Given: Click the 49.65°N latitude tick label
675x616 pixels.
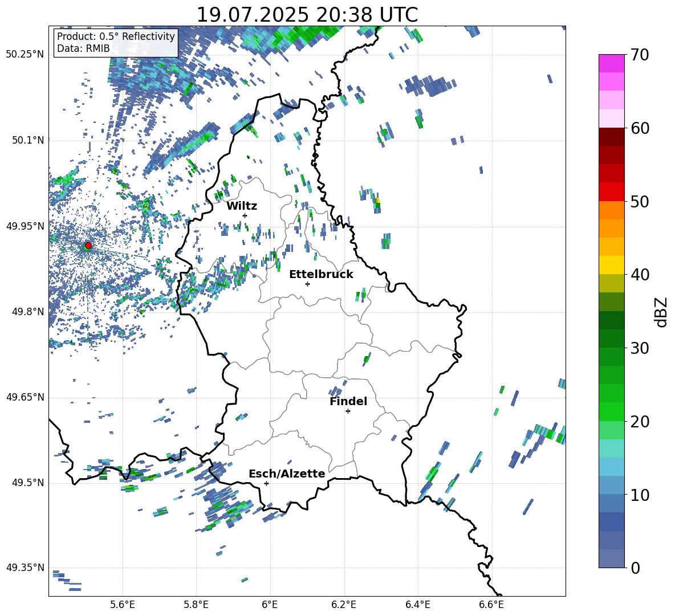Looking at the screenshot, I should click(x=25, y=397).
